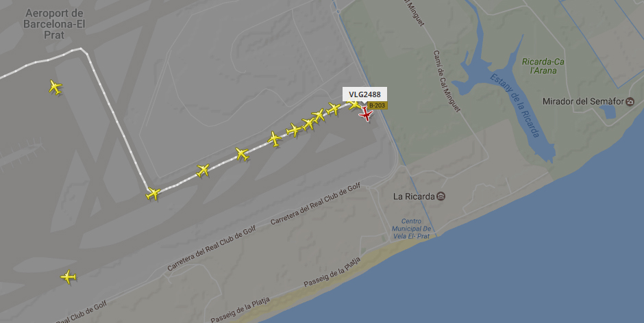Click the yellow plane just before the VLG2488 label

(x=333, y=109)
